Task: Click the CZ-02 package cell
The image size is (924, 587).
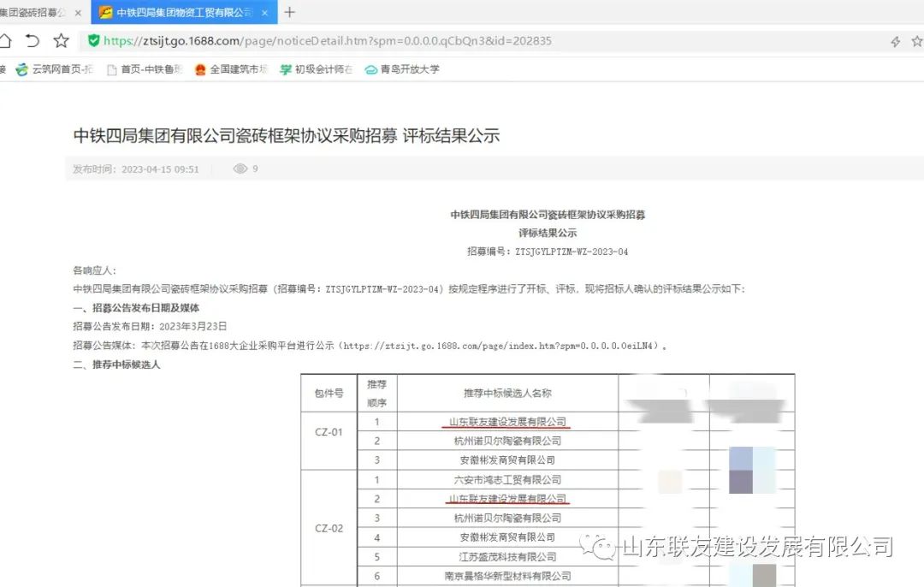Action: pos(329,528)
